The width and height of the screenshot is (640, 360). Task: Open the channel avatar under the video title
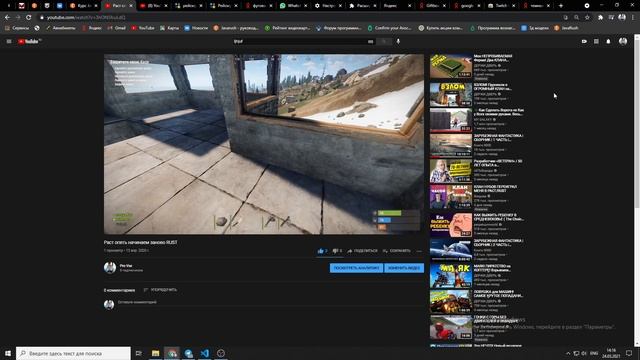pos(110,268)
